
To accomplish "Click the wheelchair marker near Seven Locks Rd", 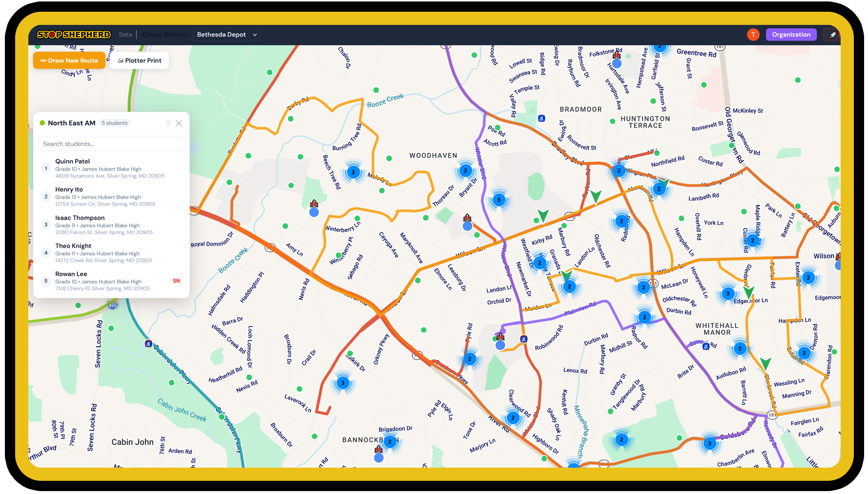I will (148, 344).
